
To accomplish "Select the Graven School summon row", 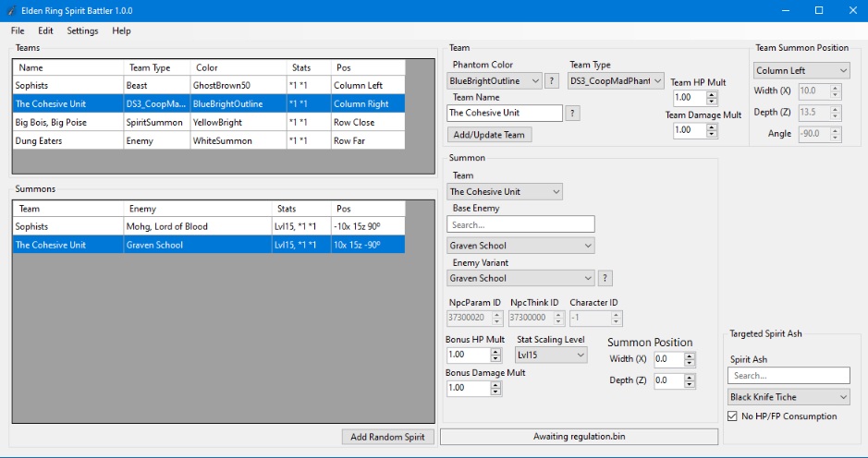I will point(209,245).
